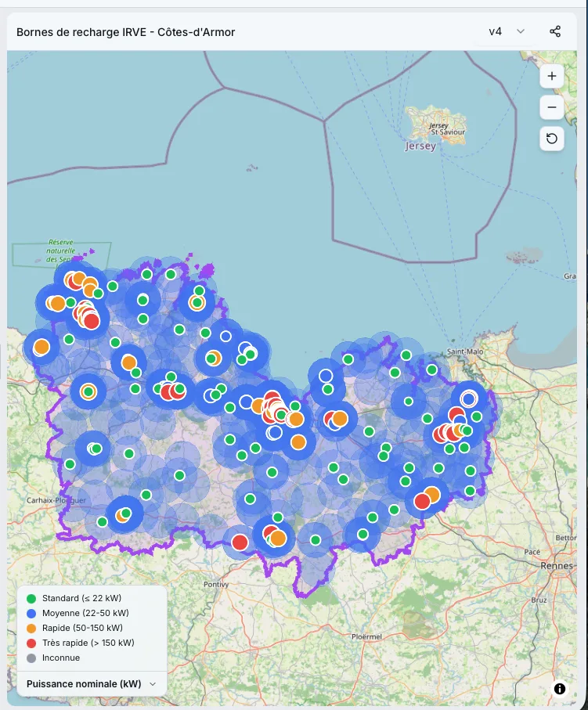Screen dimensions: 588x710
Task: Click the Réserve naturelle des Sept label
Action: pos(61,250)
